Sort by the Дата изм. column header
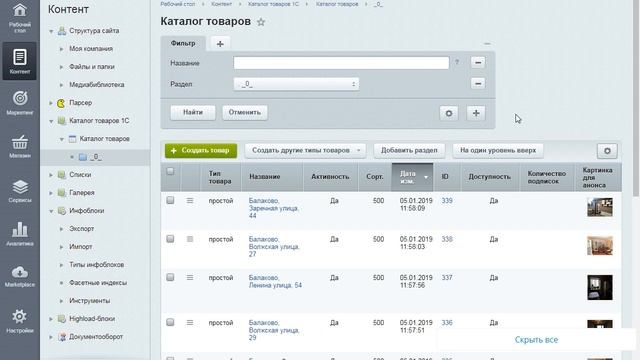Viewport: 640px width, 360px height. 412,177
